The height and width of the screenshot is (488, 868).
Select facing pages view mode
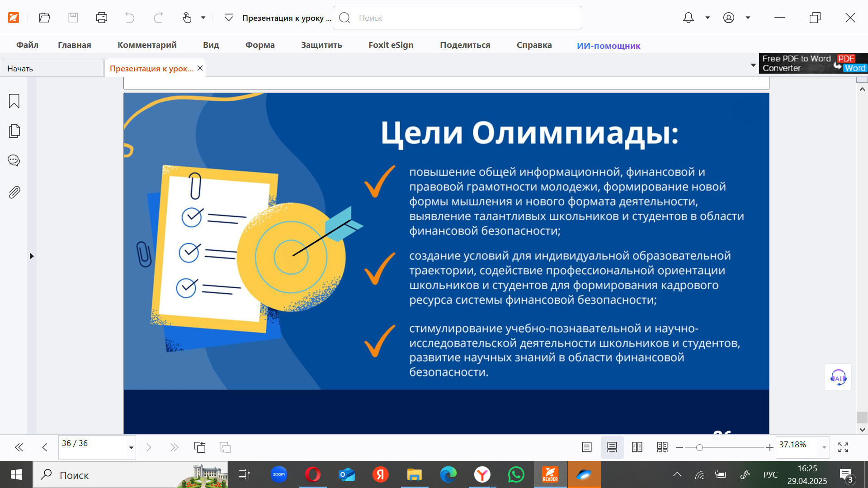point(637,447)
